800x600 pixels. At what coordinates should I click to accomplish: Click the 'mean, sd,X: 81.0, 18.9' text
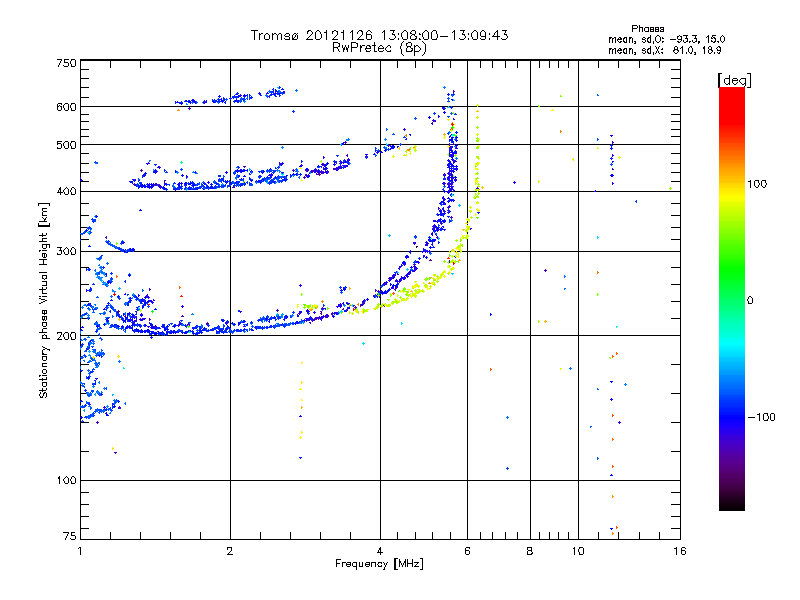tap(664, 51)
